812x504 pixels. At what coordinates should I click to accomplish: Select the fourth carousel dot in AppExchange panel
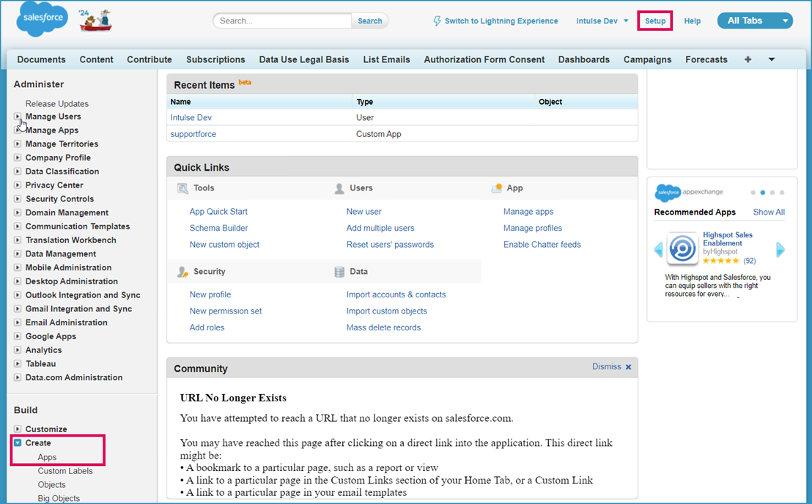[x=782, y=193]
